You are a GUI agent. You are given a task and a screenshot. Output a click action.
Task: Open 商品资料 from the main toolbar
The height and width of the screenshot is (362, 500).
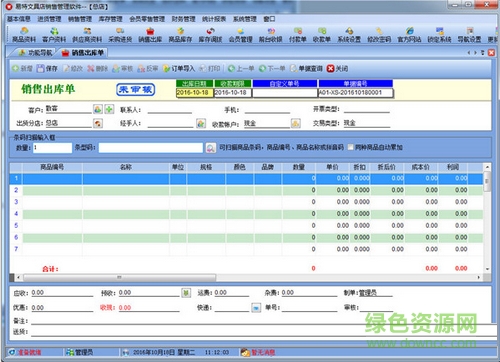tap(24, 35)
